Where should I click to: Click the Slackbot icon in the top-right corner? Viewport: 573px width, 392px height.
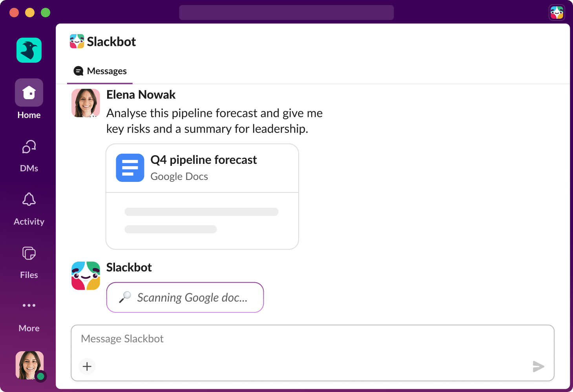557,12
